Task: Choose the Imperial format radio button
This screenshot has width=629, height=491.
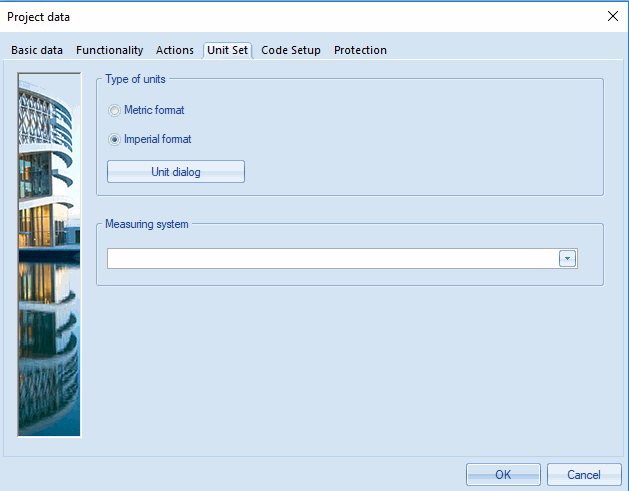Action: [115, 140]
